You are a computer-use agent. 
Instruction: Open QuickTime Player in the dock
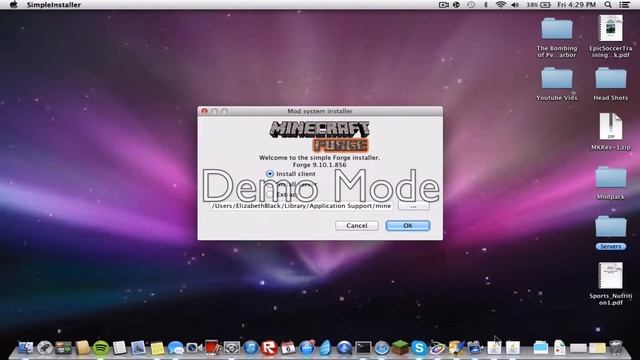tap(344, 348)
